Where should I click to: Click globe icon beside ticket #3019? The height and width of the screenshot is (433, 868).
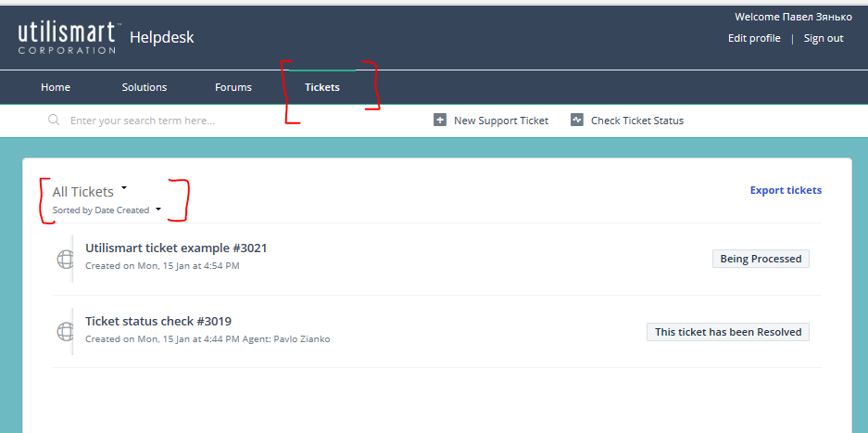pyautogui.click(x=66, y=332)
